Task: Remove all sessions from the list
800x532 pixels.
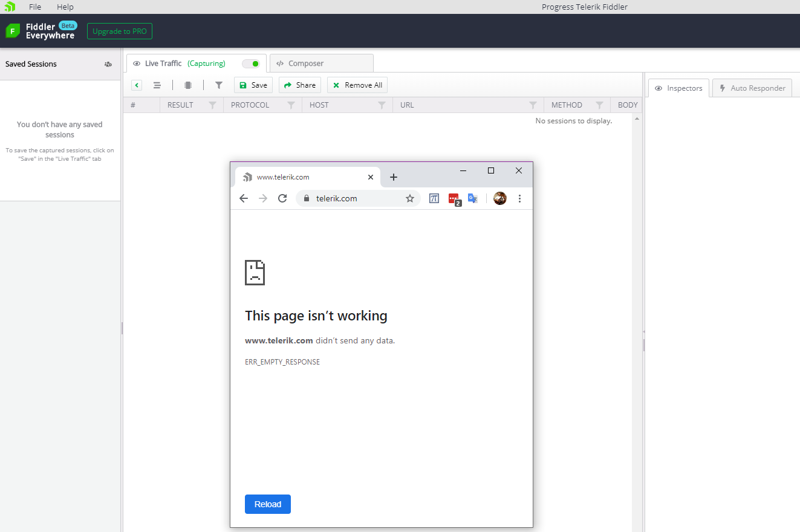Action: [357, 85]
